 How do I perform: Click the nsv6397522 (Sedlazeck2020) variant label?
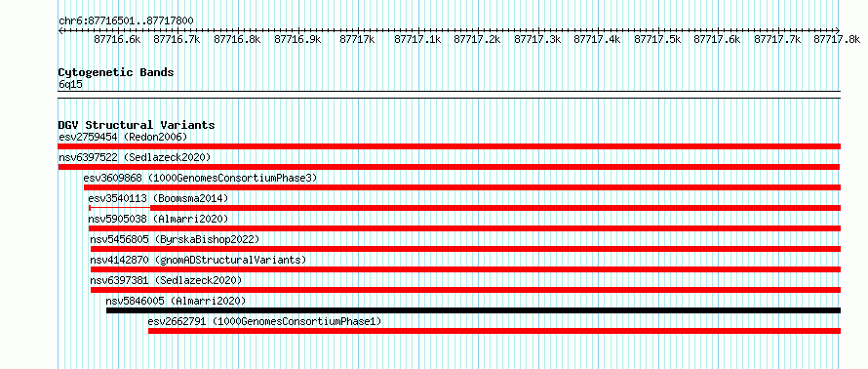pos(135,157)
